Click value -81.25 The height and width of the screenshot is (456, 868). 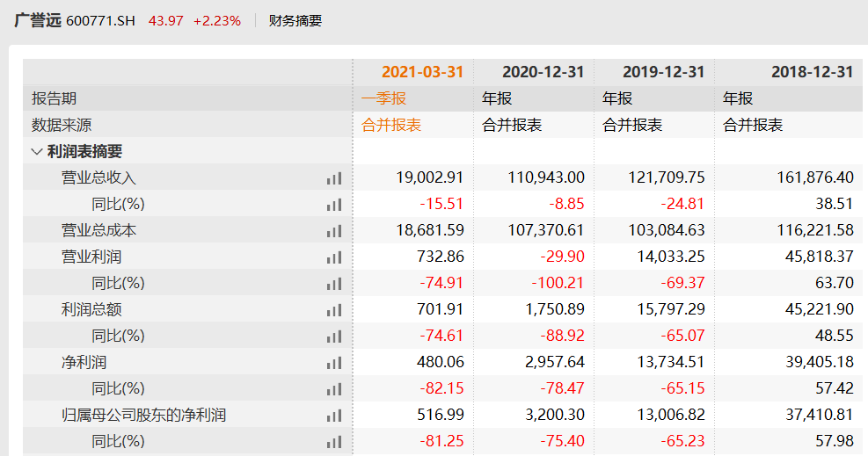tap(441, 442)
